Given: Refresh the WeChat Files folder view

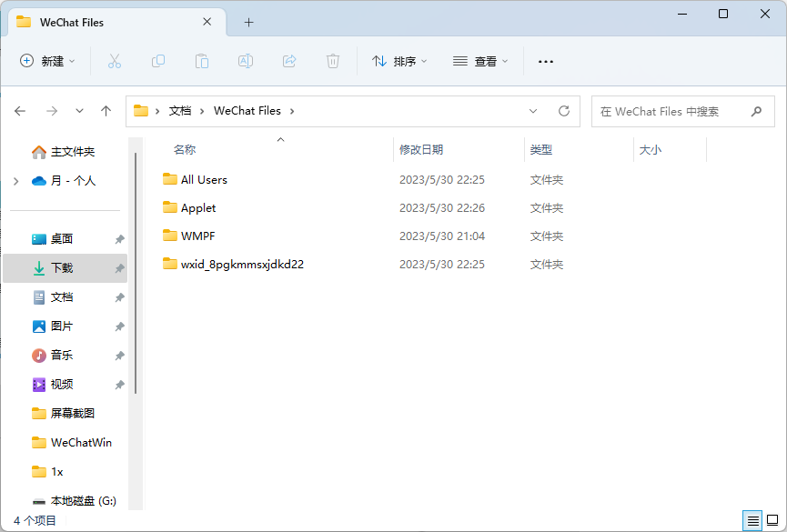Looking at the screenshot, I should coord(564,111).
